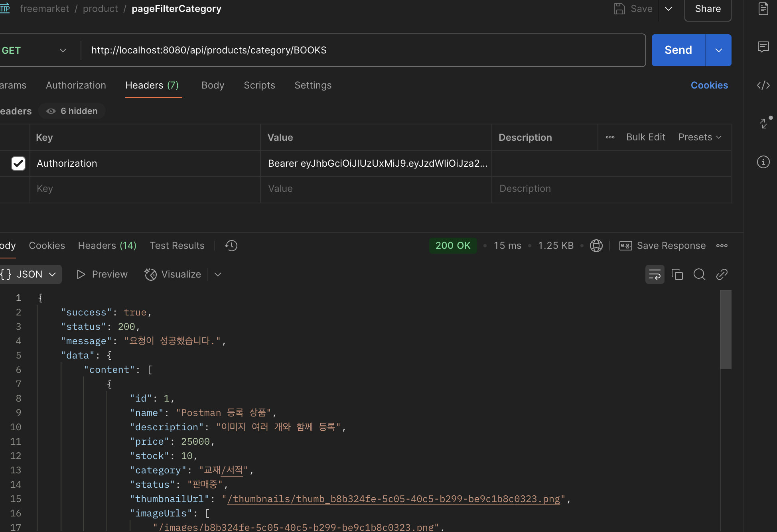The width and height of the screenshot is (777, 532).
Task: Expand the GET method dropdown
Action: click(x=63, y=50)
